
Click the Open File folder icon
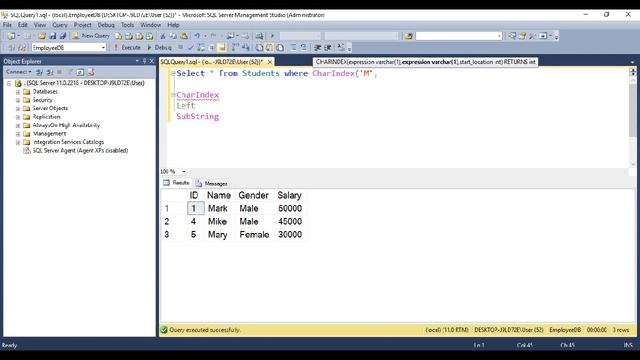[42, 36]
